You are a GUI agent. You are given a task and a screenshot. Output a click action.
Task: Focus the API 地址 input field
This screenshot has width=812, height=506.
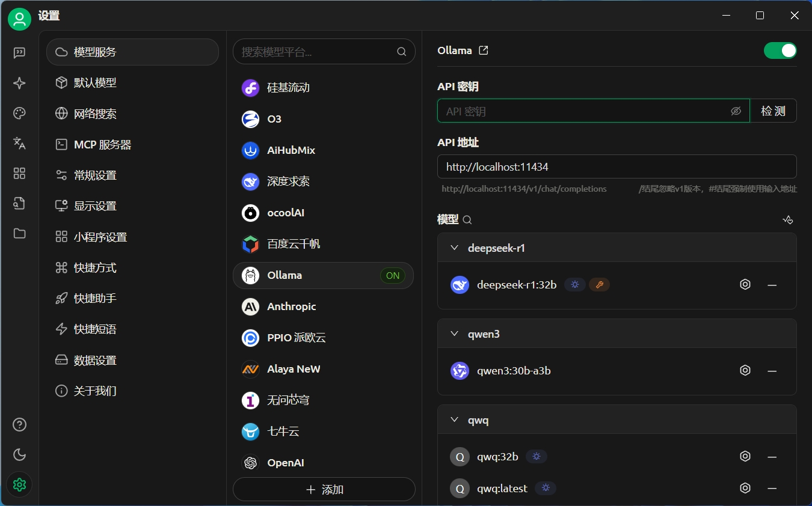coord(617,166)
